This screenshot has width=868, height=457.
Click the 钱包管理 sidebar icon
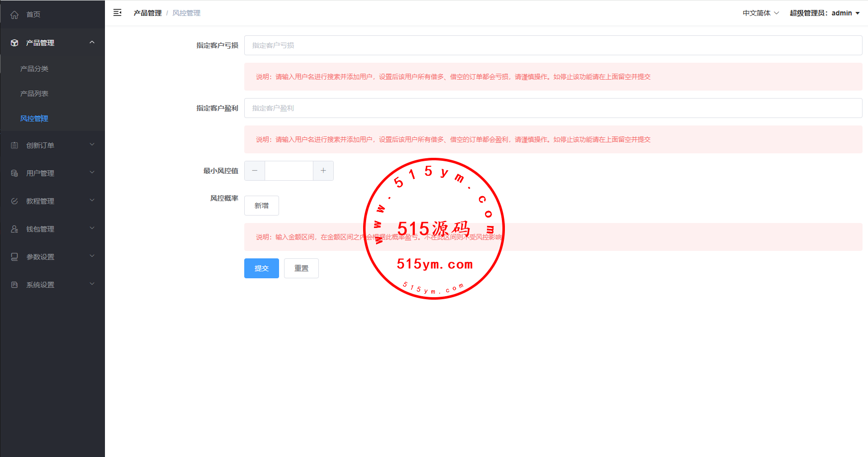click(x=14, y=229)
